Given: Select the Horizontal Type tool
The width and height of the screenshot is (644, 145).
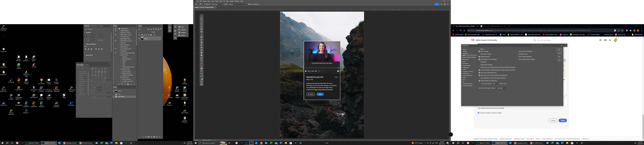Looking at the screenshot, I should pyautogui.click(x=201, y=61).
